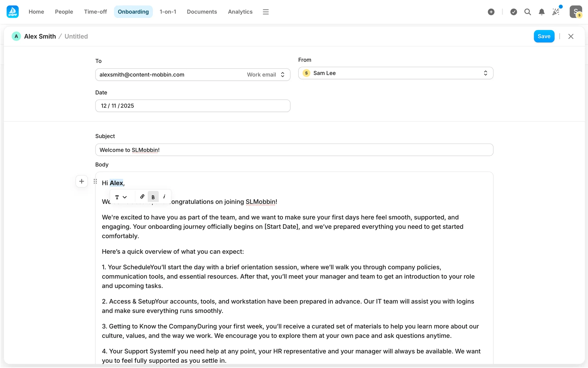Insert a link using the link icon
Viewport: 588px width, 368px height.
142,197
